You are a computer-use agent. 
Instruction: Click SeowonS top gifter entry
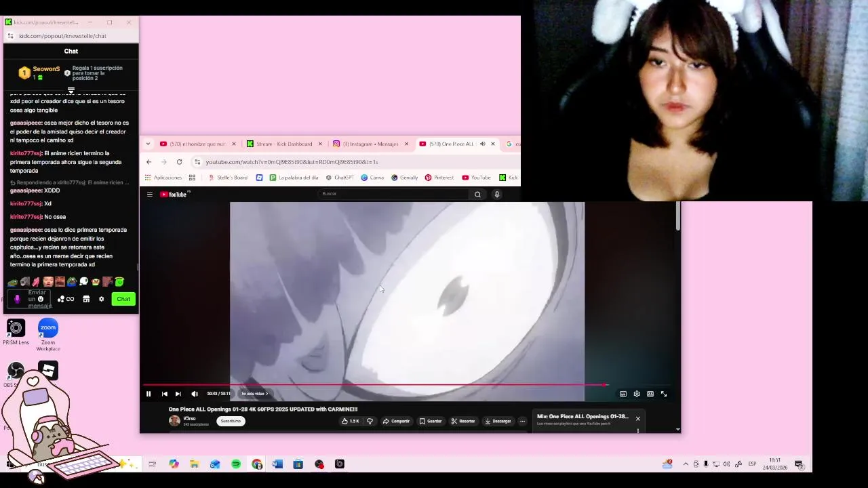point(41,73)
